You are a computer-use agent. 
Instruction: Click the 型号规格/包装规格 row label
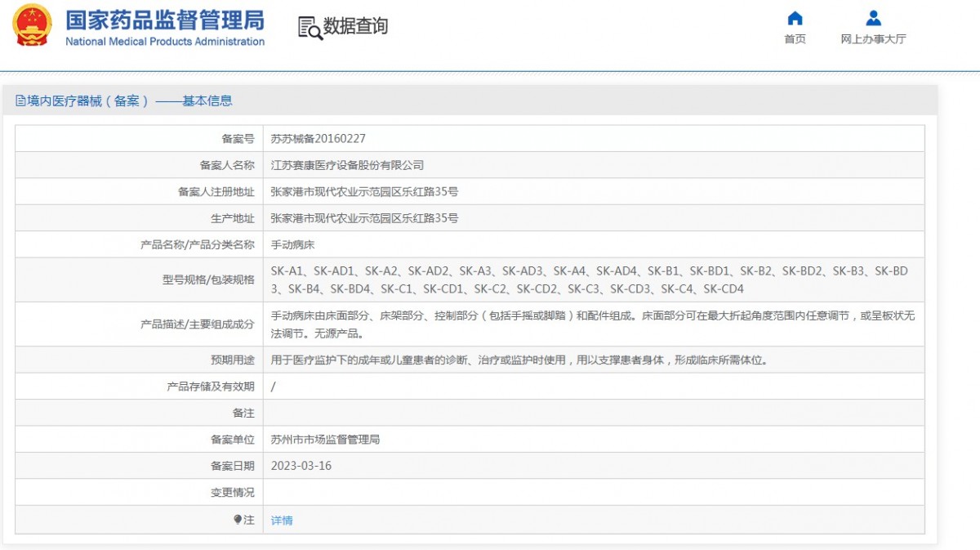coord(208,279)
